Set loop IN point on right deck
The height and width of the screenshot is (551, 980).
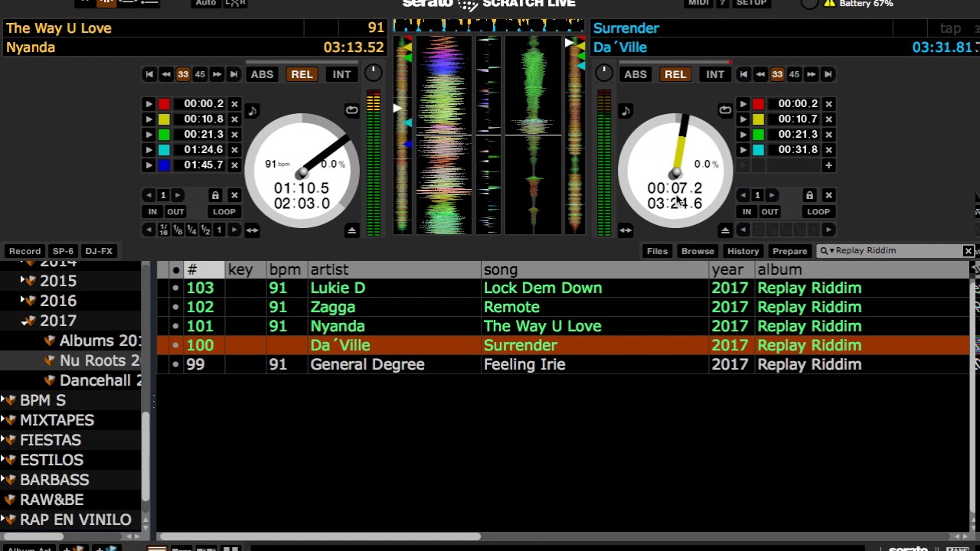pos(746,211)
